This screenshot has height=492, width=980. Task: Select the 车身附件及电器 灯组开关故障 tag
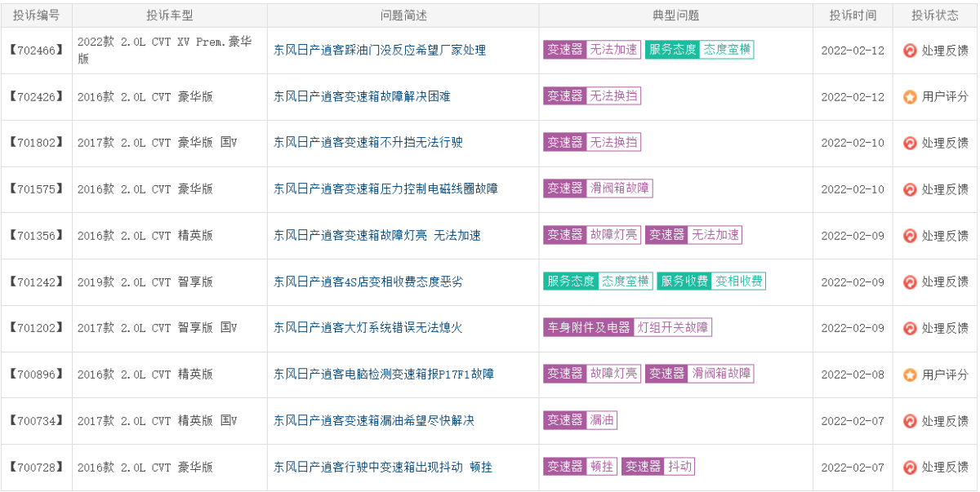pos(627,328)
